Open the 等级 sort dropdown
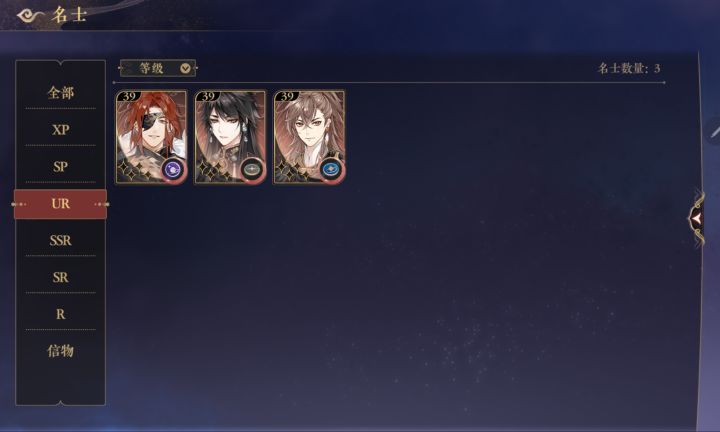This screenshot has height=432, width=720. 158,68
